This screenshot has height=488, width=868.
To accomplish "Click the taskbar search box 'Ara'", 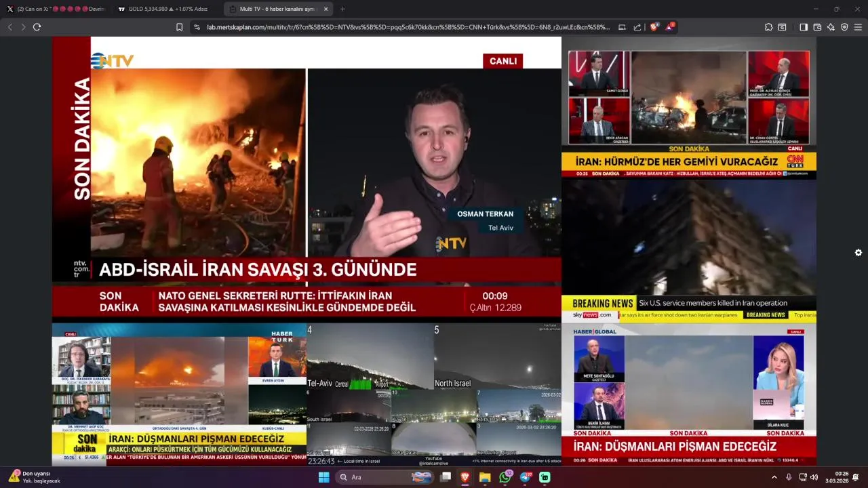I will pyautogui.click(x=385, y=477).
